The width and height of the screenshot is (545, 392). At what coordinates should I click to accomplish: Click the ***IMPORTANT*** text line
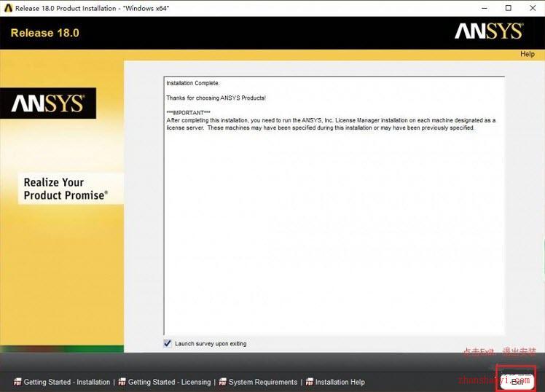(x=189, y=113)
